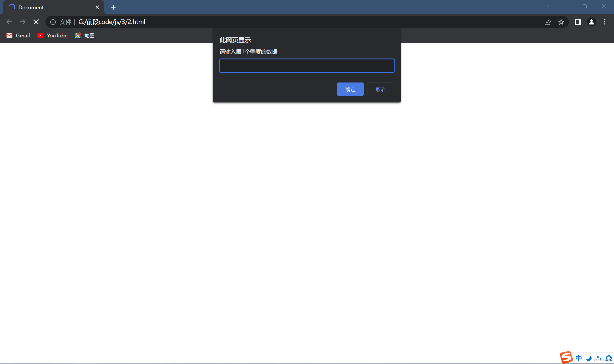This screenshot has width=614, height=364.
Task: Click the back navigation arrow
Action: click(x=9, y=22)
